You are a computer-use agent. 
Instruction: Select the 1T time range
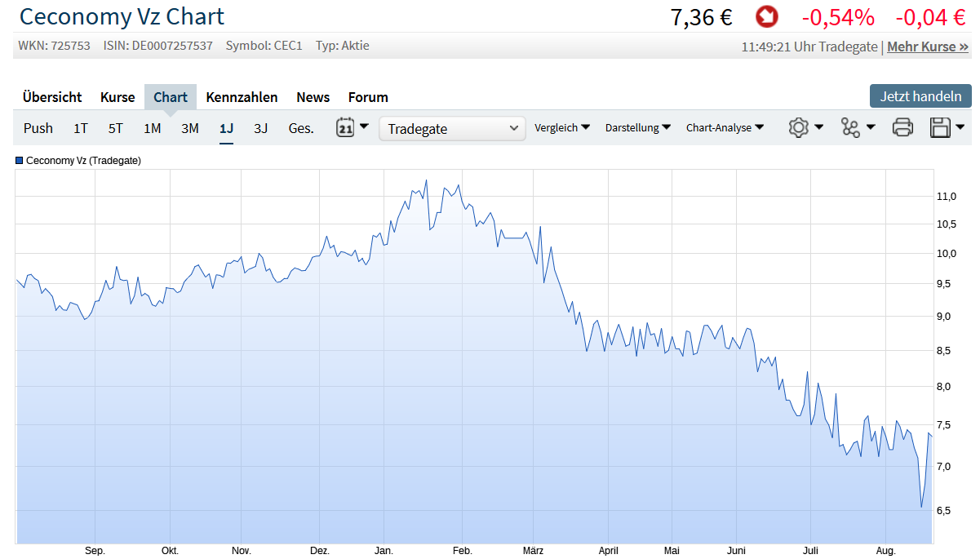click(81, 128)
